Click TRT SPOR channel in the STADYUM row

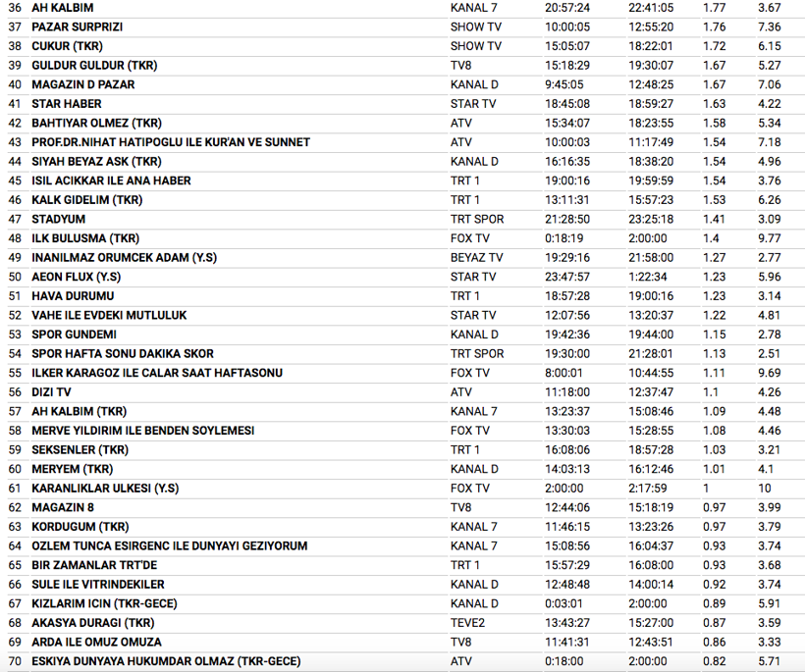tap(478, 219)
